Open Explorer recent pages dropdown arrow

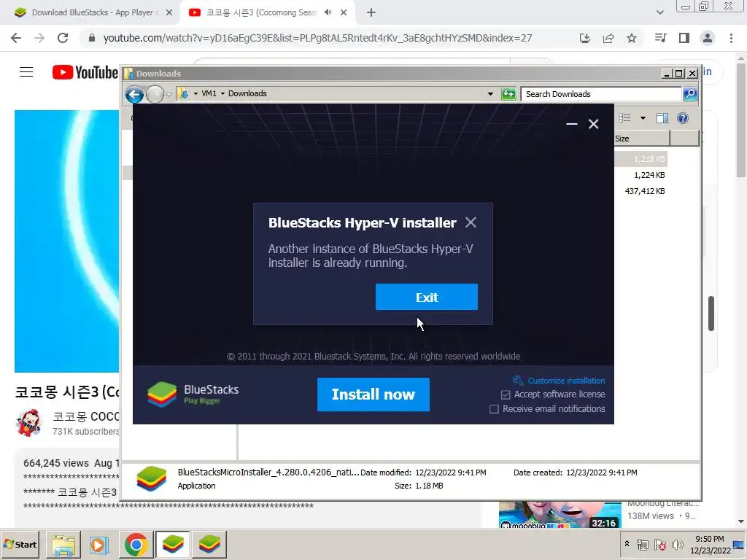pyautogui.click(x=169, y=94)
